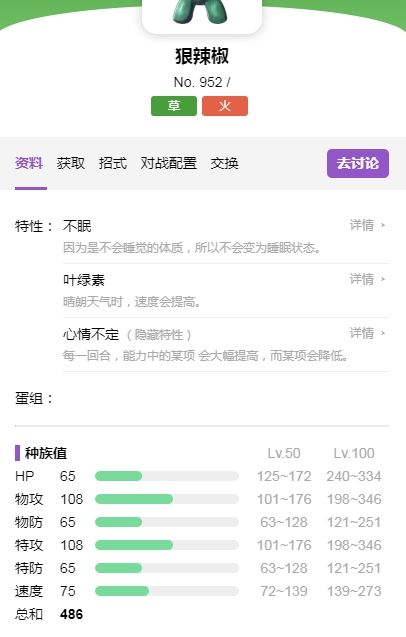Go to the 交换 tab
This screenshot has width=406, height=637.
click(x=224, y=163)
